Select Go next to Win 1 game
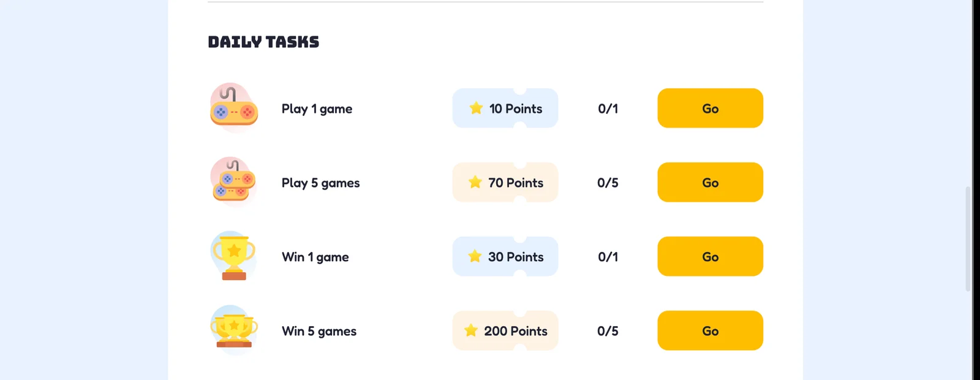 (x=710, y=256)
